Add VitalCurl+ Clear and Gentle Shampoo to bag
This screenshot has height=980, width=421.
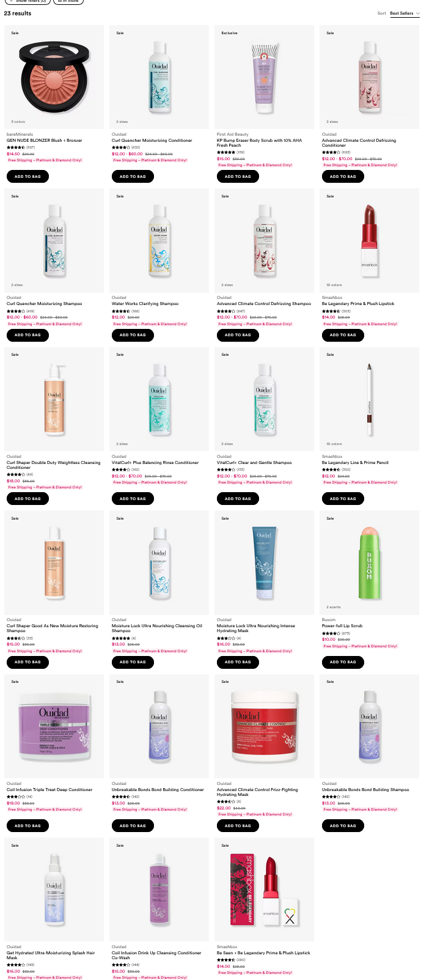point(238,498)
